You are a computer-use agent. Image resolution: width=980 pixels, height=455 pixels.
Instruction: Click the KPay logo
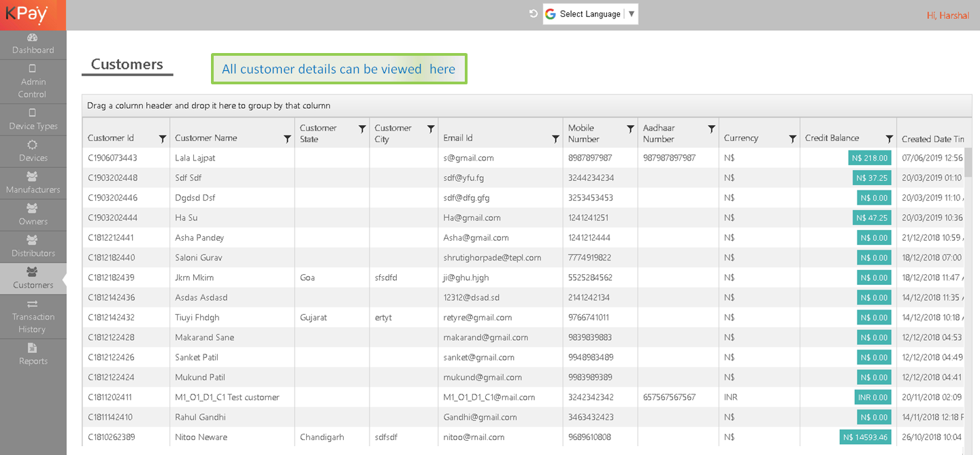click(x=27, y=14)
